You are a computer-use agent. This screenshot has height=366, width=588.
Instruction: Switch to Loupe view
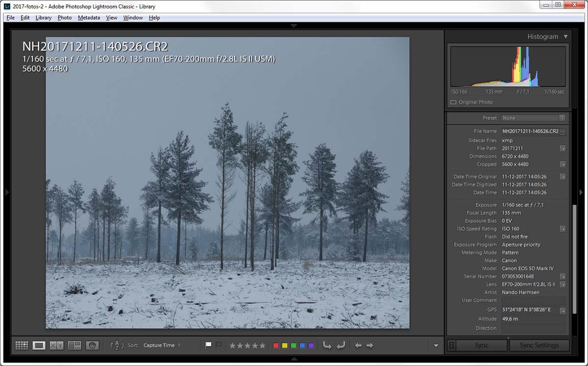coord(39,345)
